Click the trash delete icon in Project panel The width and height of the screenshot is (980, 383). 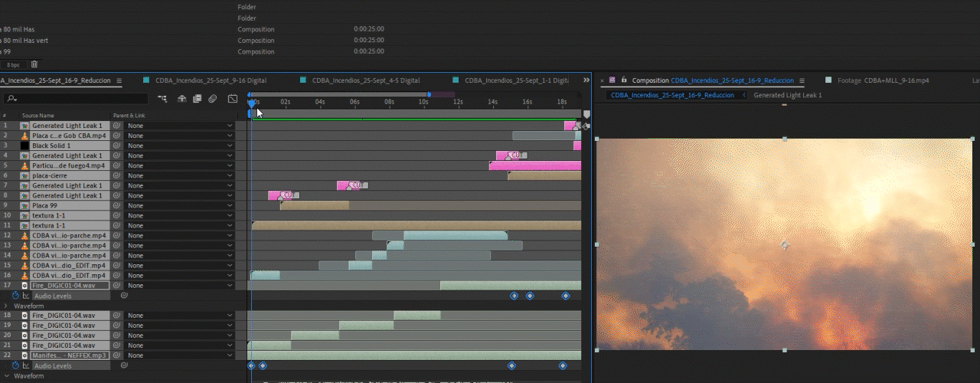(34, 64)
